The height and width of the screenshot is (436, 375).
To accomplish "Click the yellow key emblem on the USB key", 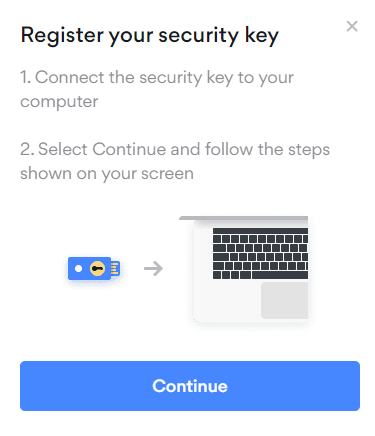I will pyautogui.click(x=97, y=268).
